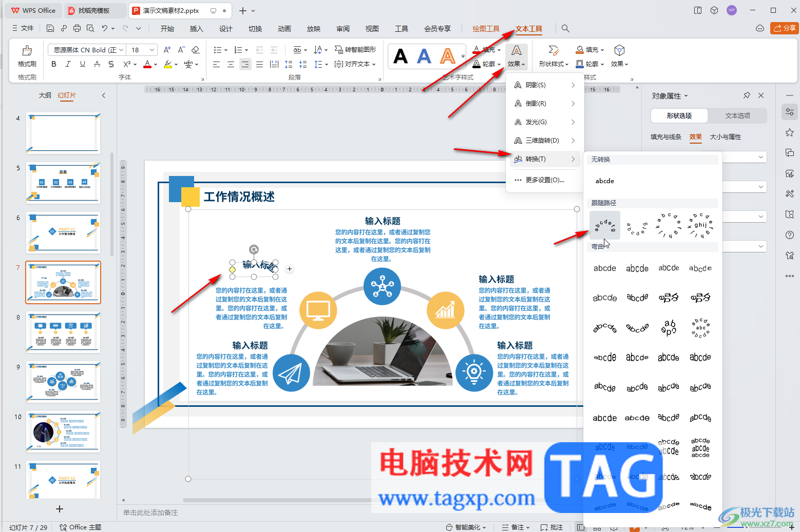Open Size and Properties (大小与属性) section

tap(726, 137)
